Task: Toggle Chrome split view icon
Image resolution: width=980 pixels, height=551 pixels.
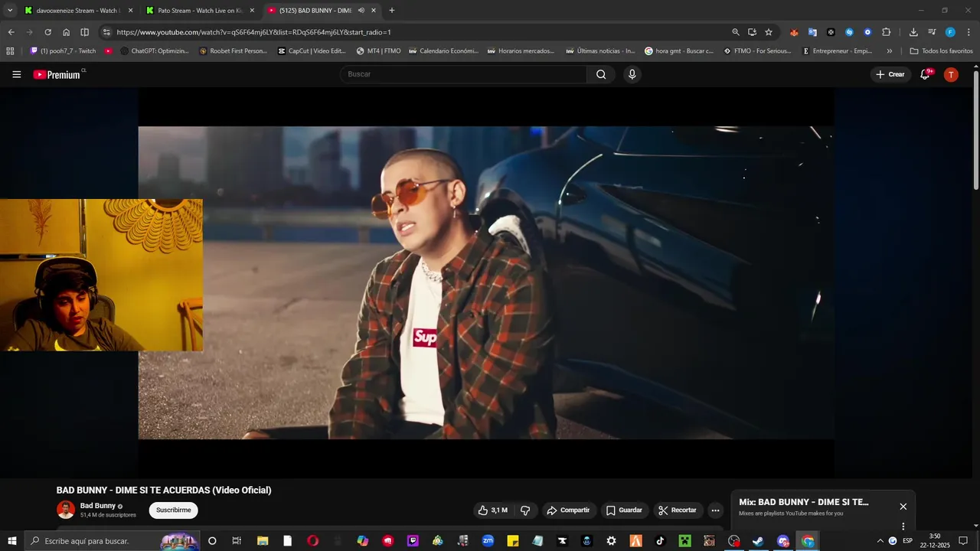Action: [84, 32]
